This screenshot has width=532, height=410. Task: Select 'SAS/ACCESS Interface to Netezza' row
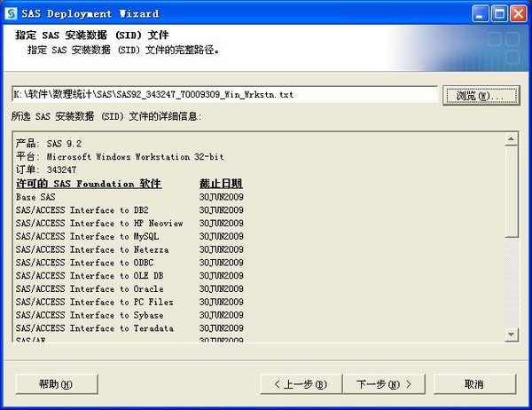point(129,249)
